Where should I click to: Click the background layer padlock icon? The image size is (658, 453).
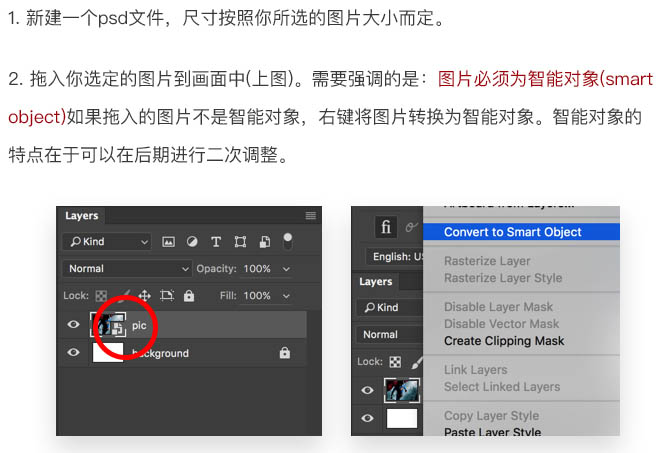[285, 353]
